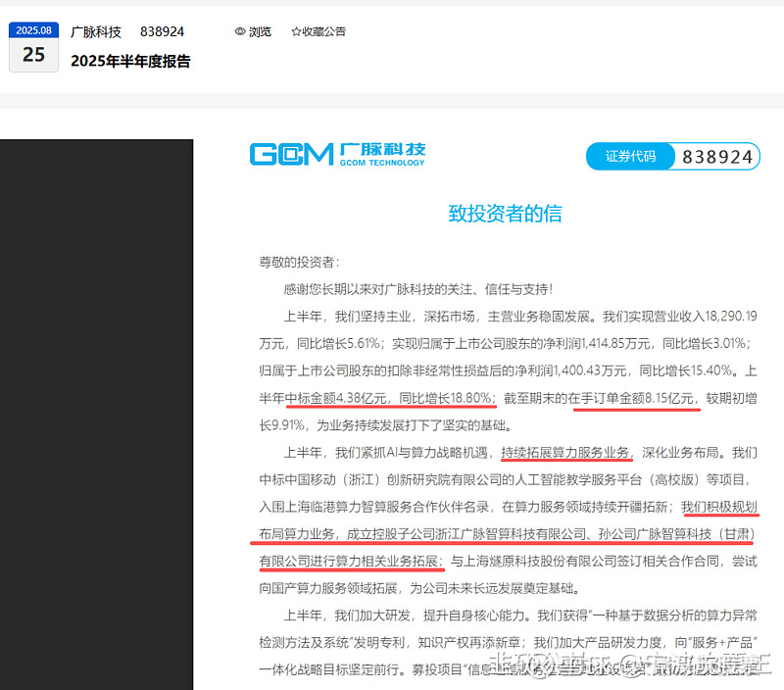
Task: Click the GCOM logo graphic
Action: [291, 154]
